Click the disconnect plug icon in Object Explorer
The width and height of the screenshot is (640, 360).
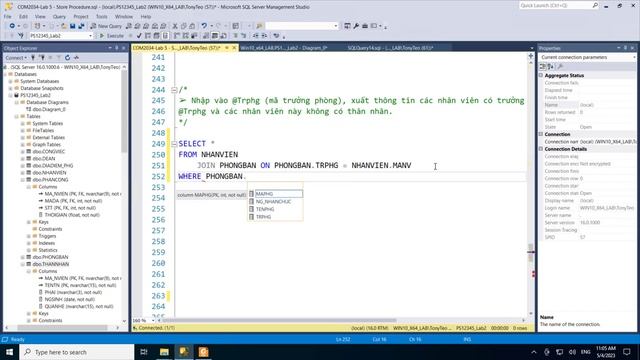tap(42, 58)
